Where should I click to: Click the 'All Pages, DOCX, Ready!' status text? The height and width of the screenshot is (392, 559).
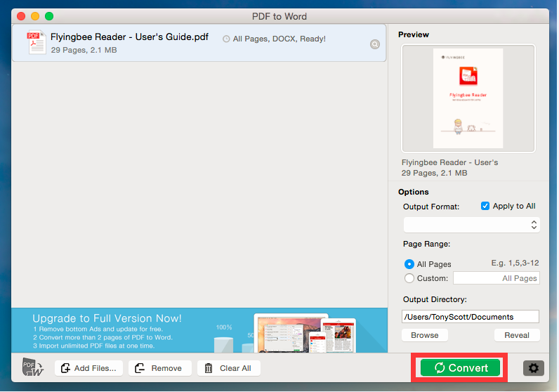pos(279,39)
